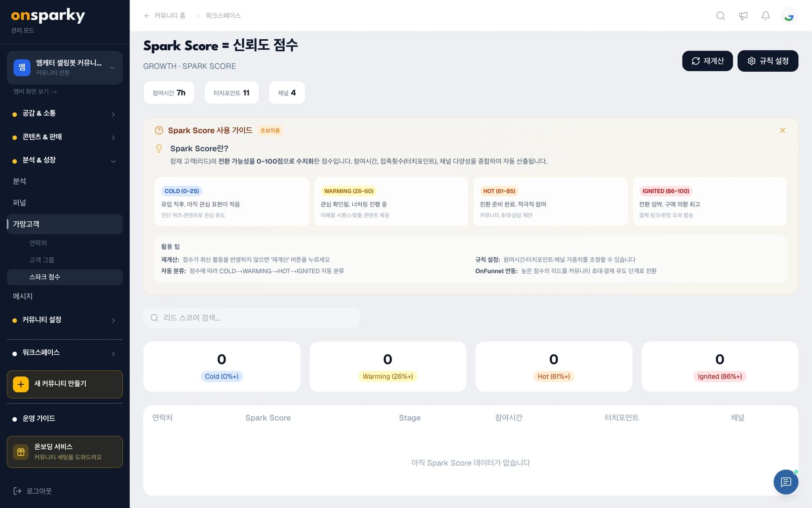Expand the 워크스페이스 sidebar chevron
Screen dimensions: 812x508
pyautogui.click(x=113, y=353)
